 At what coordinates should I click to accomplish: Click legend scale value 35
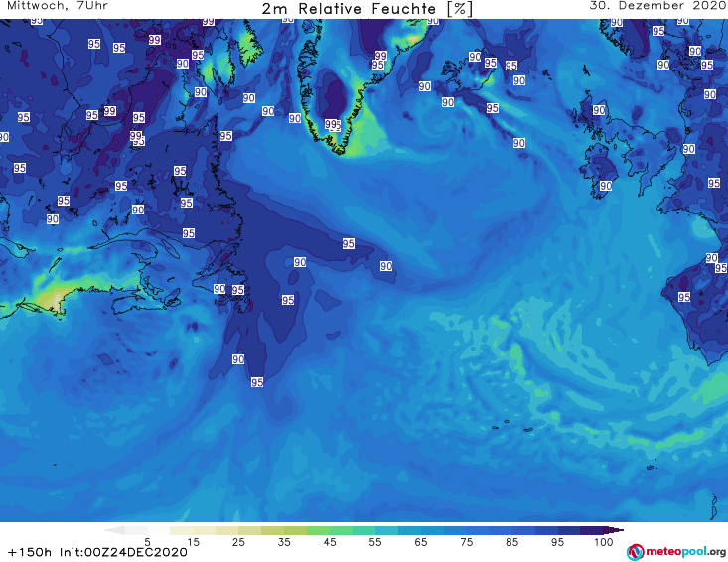284,542
